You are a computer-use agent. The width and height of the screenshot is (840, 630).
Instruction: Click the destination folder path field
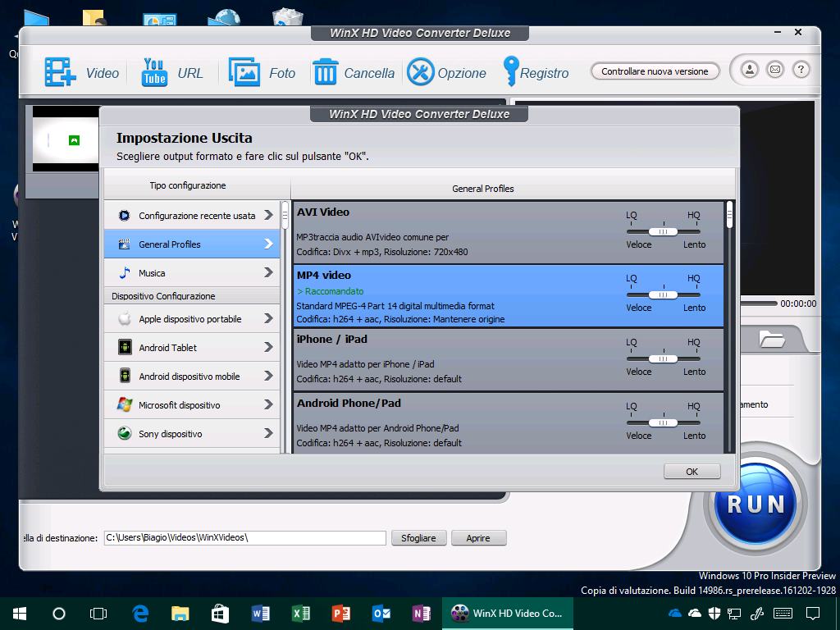[x=244, y=538]
